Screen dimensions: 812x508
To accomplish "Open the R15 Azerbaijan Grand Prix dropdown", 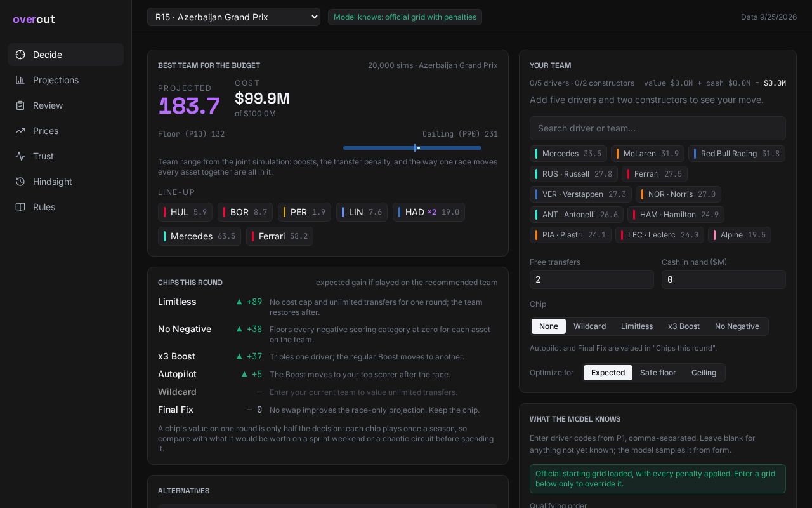I will pos(233,17).
